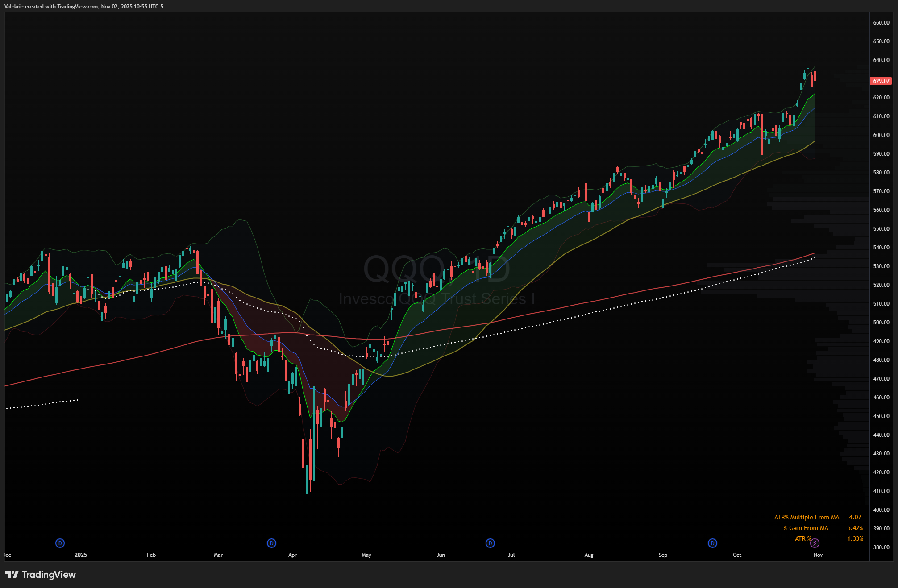Click the TradingView logo icon
Screen dimensions: 898x588
(x=12, y=575)
